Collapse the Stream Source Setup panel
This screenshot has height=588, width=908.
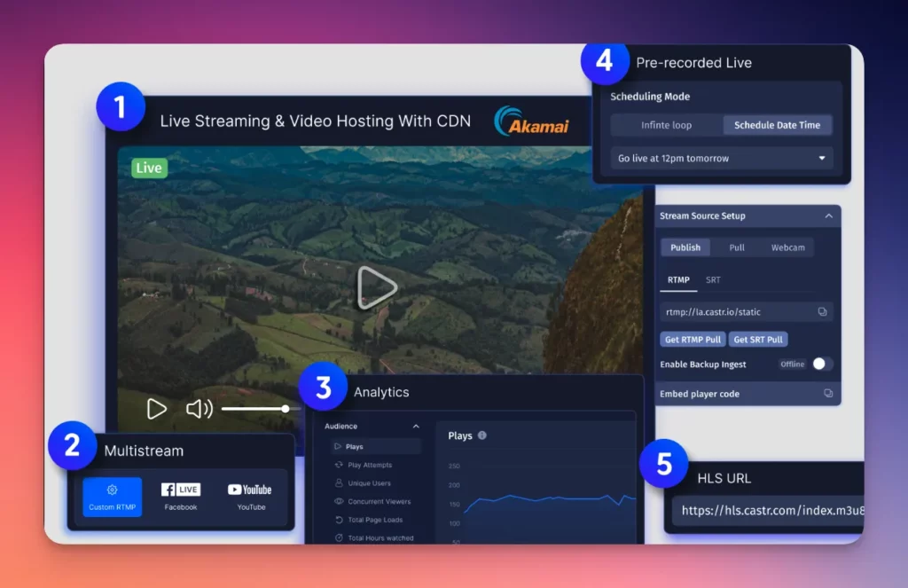point(829,216)
